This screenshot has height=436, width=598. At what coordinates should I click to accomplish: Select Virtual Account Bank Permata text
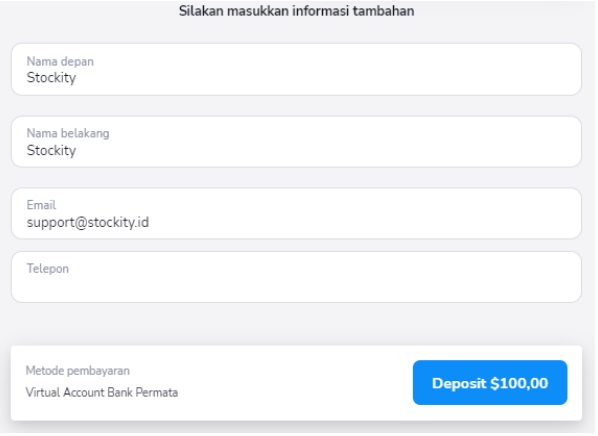[101, 392]
